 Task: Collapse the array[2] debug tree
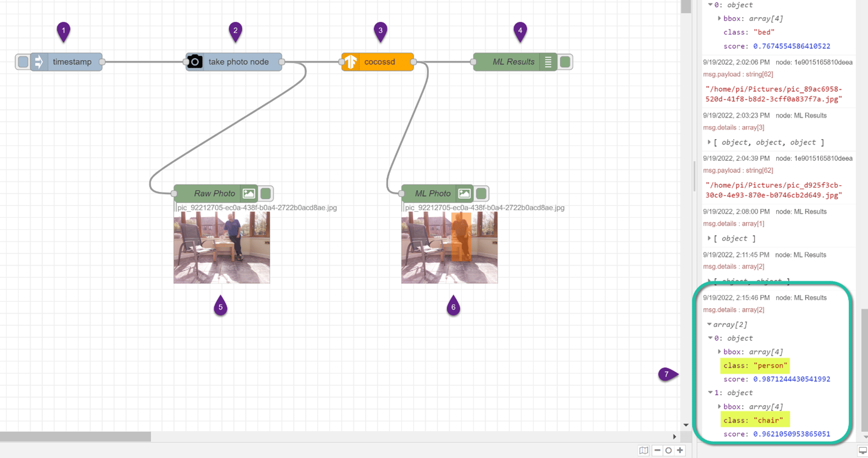click(709, 324)
